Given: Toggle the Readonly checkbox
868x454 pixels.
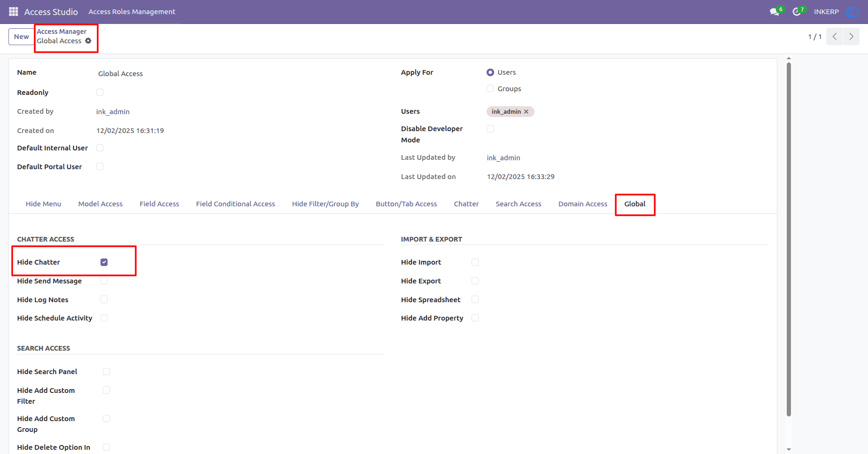Looking at the screenshot, I should 100,93.
